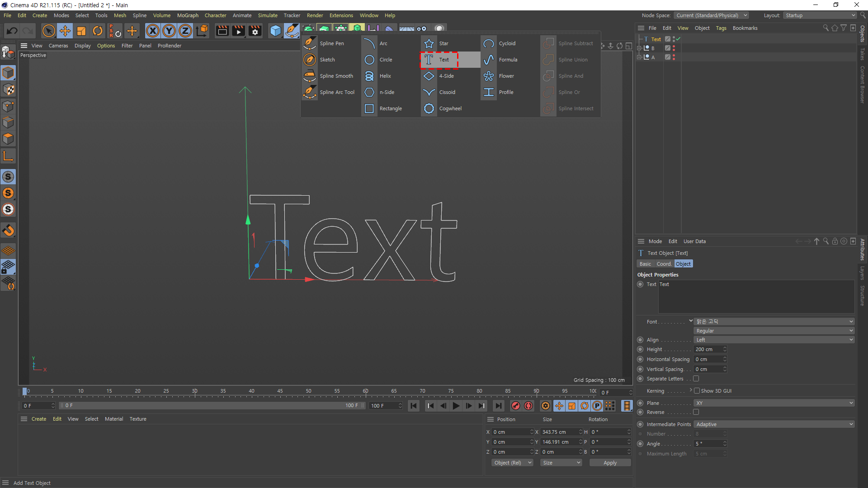
Task: Click the Record Active Objects icon
Action: pyautogui.click(x=515, y=406)
